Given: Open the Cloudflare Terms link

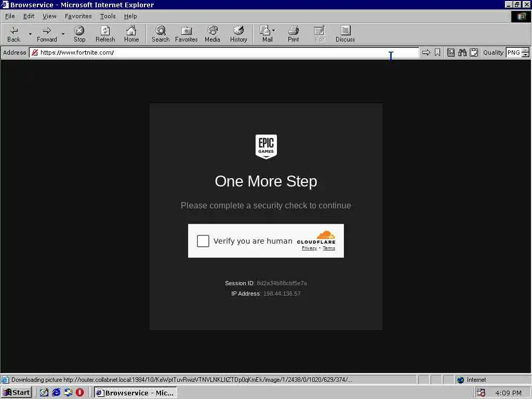Looking at the screenshot, I should (329, 248).
